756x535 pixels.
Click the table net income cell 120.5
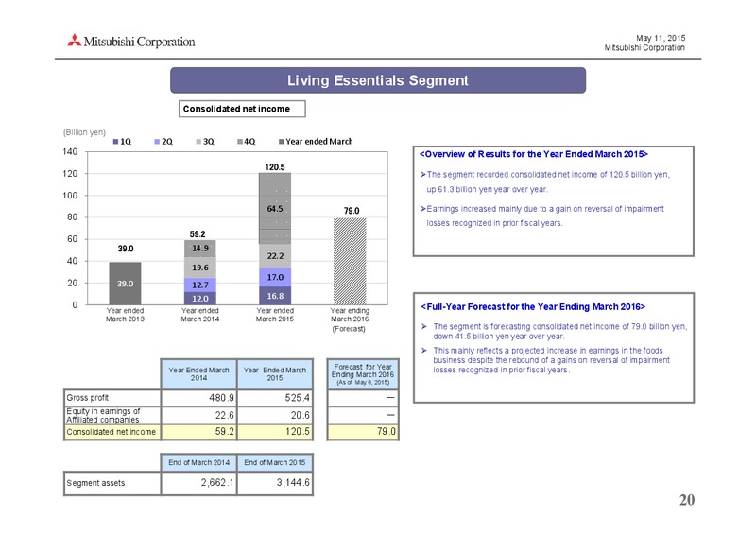275,432
